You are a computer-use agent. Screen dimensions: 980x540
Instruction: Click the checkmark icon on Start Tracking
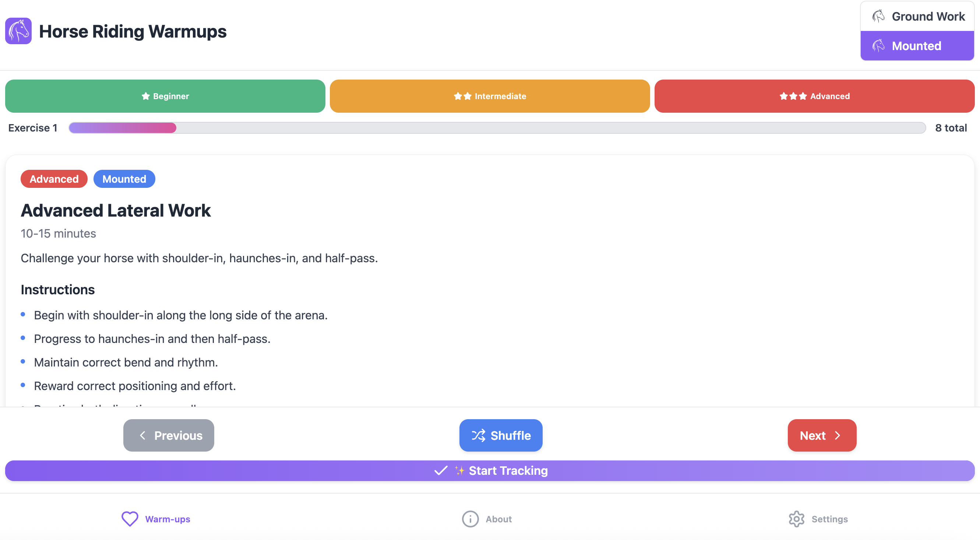441,471
